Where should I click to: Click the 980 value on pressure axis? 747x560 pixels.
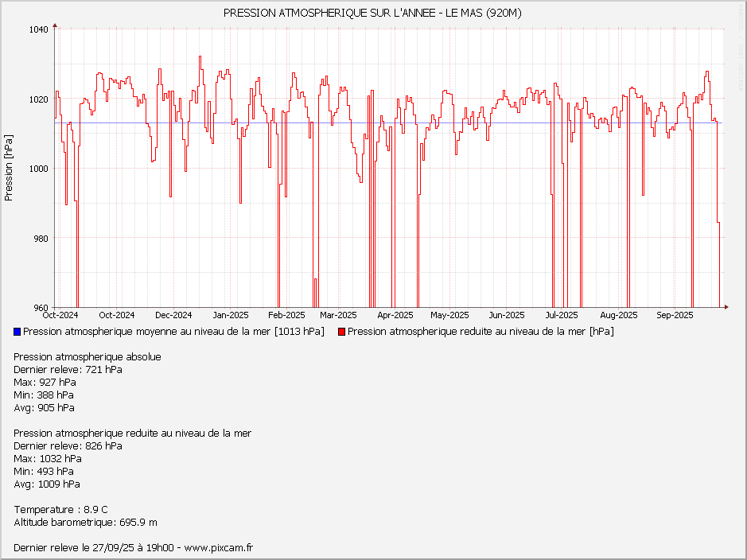[41, 239]
